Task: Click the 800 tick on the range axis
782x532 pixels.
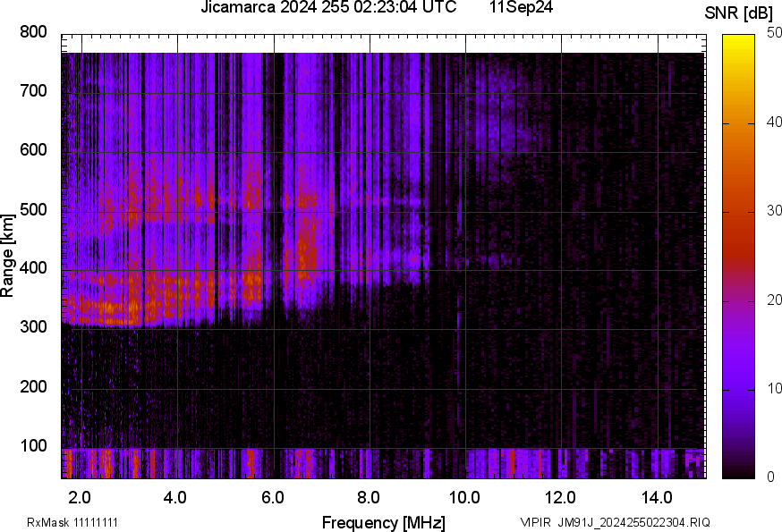Action: (x=33, y=32)
